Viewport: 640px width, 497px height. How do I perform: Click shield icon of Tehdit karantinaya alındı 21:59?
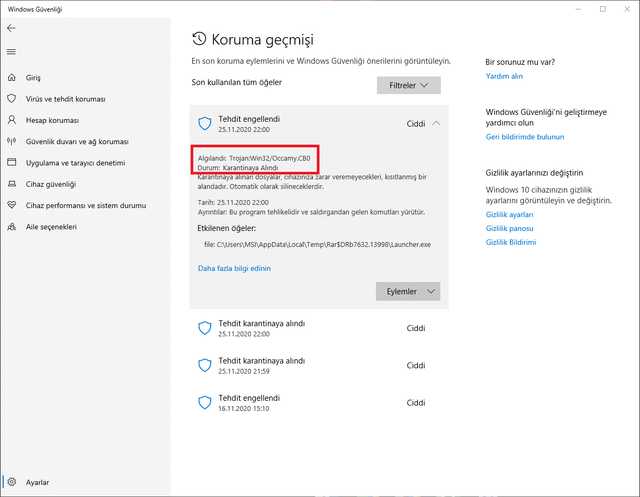point(204,366)
